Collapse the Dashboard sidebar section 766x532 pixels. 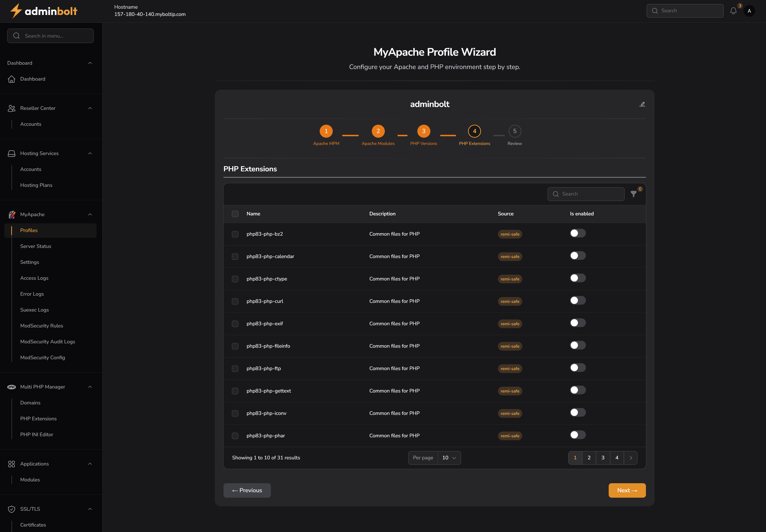[x=90, y=63]
